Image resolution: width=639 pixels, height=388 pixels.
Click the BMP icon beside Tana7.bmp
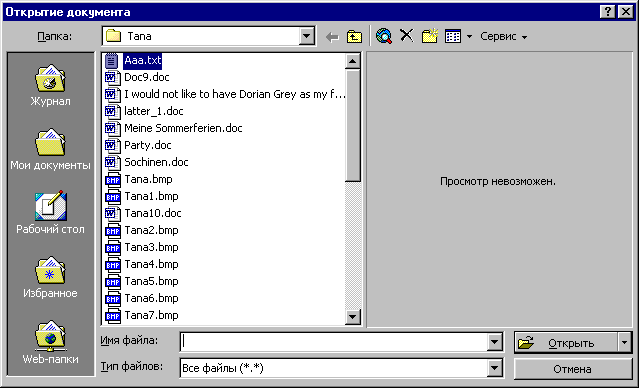click(112, 316)
